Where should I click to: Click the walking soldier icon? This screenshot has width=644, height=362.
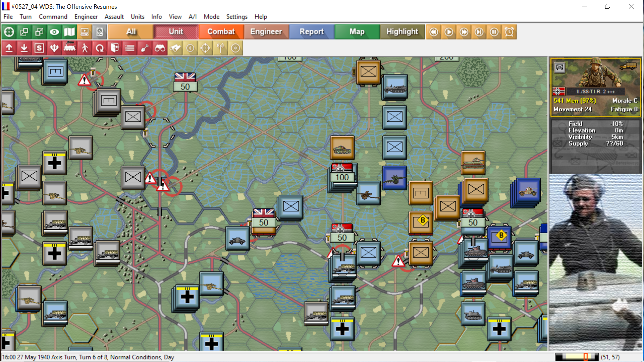(x=85, y=48)
